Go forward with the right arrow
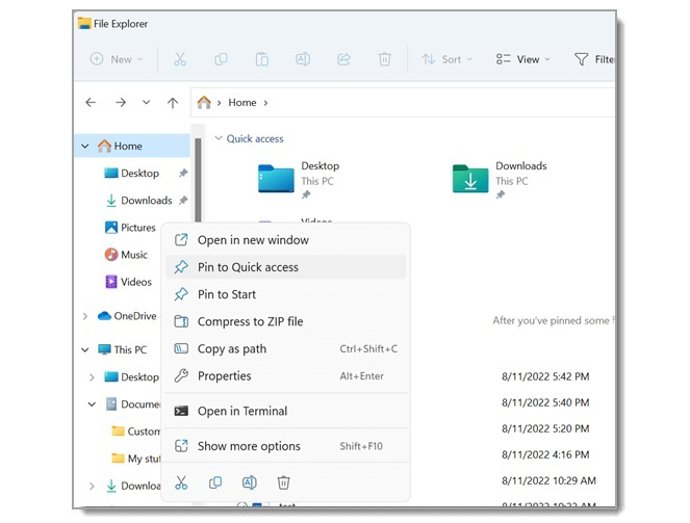Viewport: 690px width, 523px height. coord(121,103)
